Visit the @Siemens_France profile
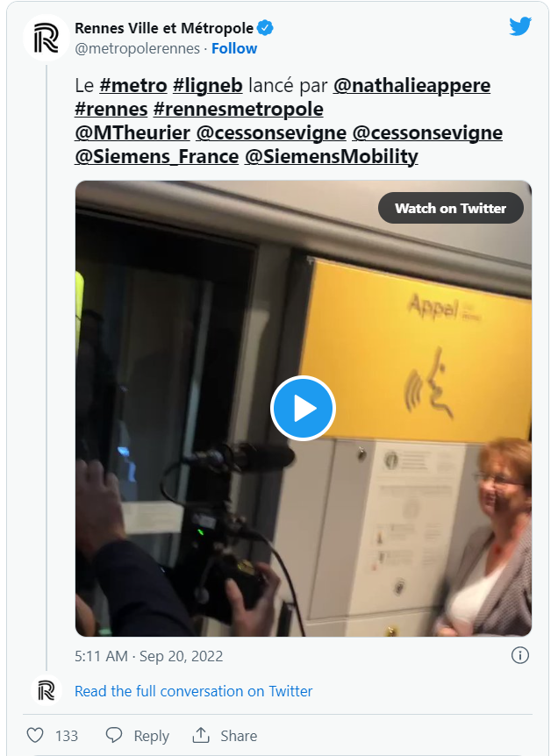 point(157,156)
